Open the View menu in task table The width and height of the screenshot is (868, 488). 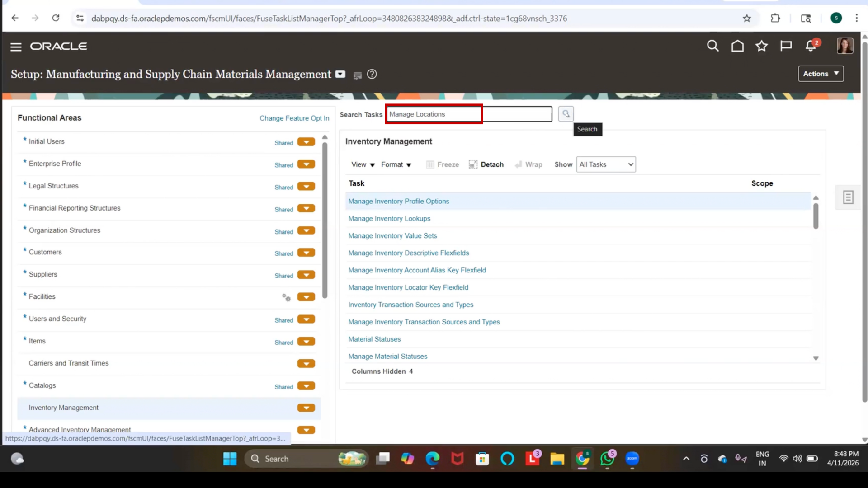tap(363, 164)
